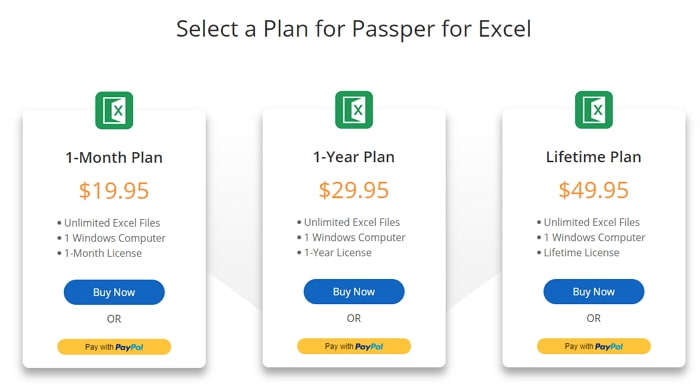The image size is (700, 385).
Task: Pay with PayPal for 1-Year Plan
Action: [x=354, y=346]
